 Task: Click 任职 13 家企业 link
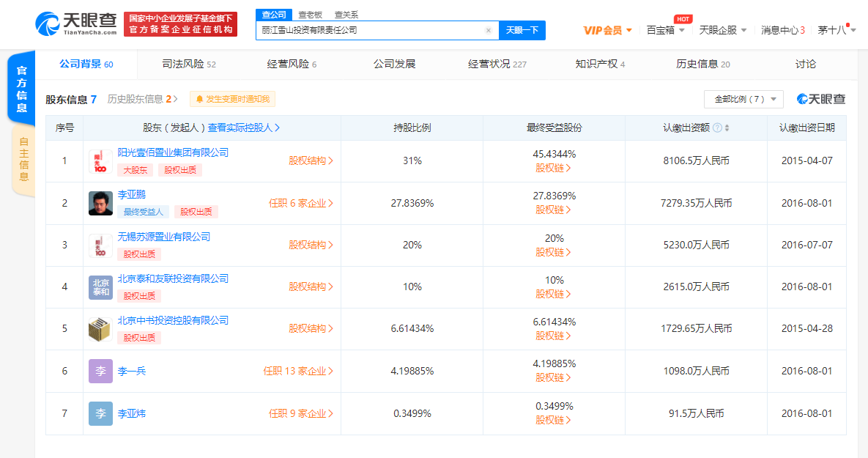(x=298, y=371)
